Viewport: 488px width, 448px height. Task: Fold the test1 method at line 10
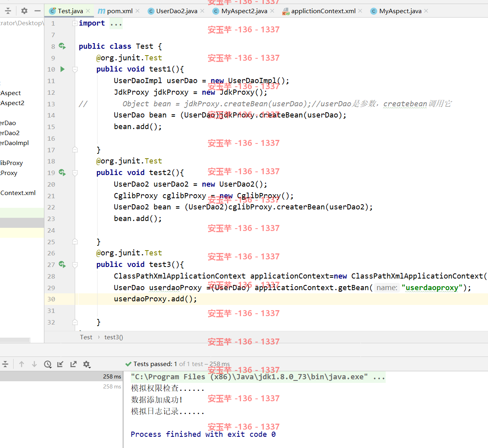point(75,69)
